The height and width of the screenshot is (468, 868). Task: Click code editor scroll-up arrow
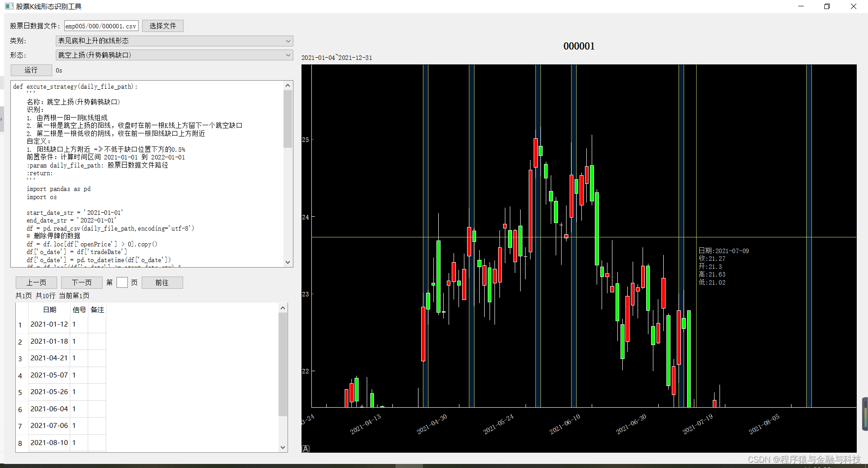coord(288,86)
